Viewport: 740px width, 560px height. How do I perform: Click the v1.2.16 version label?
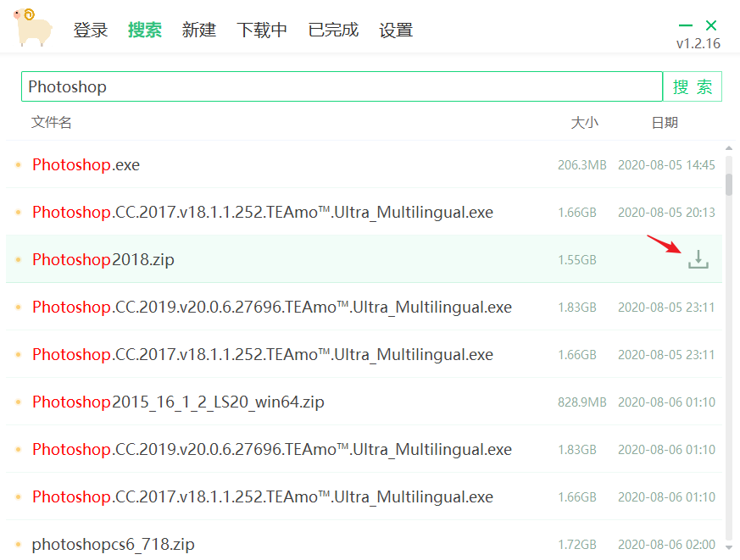(x=698, y=43)
